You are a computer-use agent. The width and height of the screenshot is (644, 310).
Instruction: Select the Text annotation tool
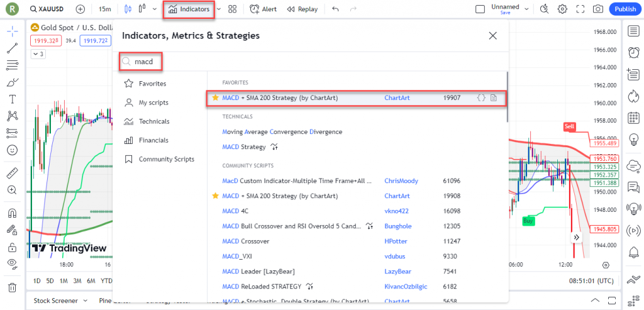(13, 99)
